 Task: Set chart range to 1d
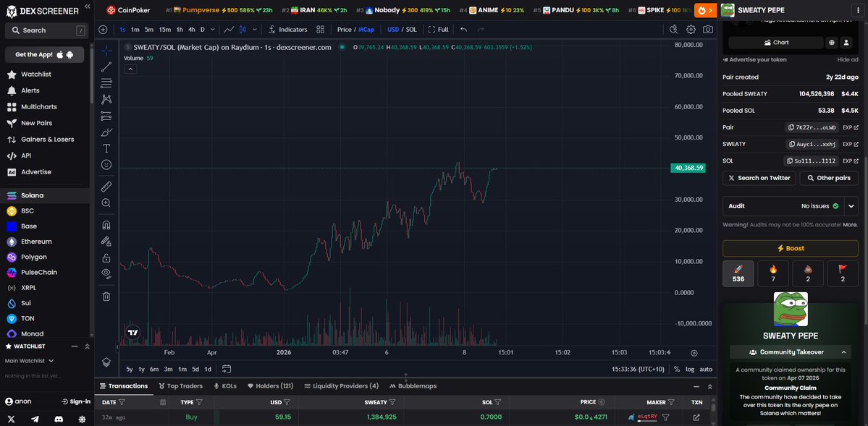tap(208, 369)
